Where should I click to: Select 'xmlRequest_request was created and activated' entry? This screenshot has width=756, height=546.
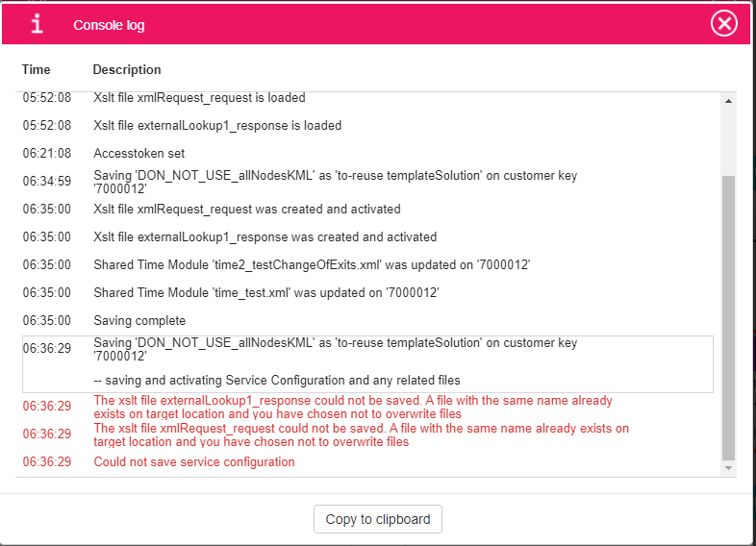coord(246,209)
